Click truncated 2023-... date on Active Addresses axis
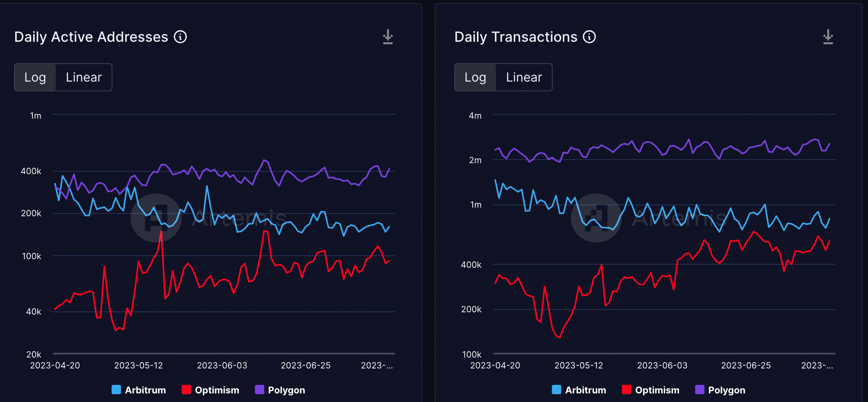The width and height of the screenshot is (868, 402). (377, 366)
